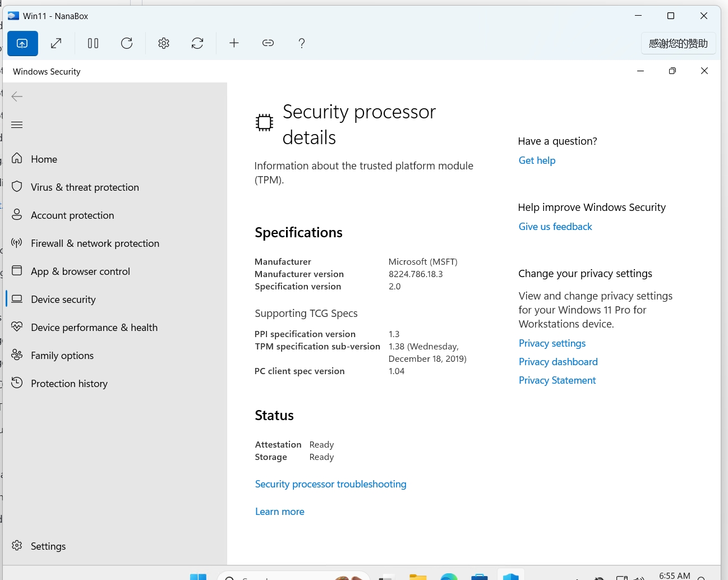Click the Learn more link
This screenshot has width=728, height=580.
[279, 512]
